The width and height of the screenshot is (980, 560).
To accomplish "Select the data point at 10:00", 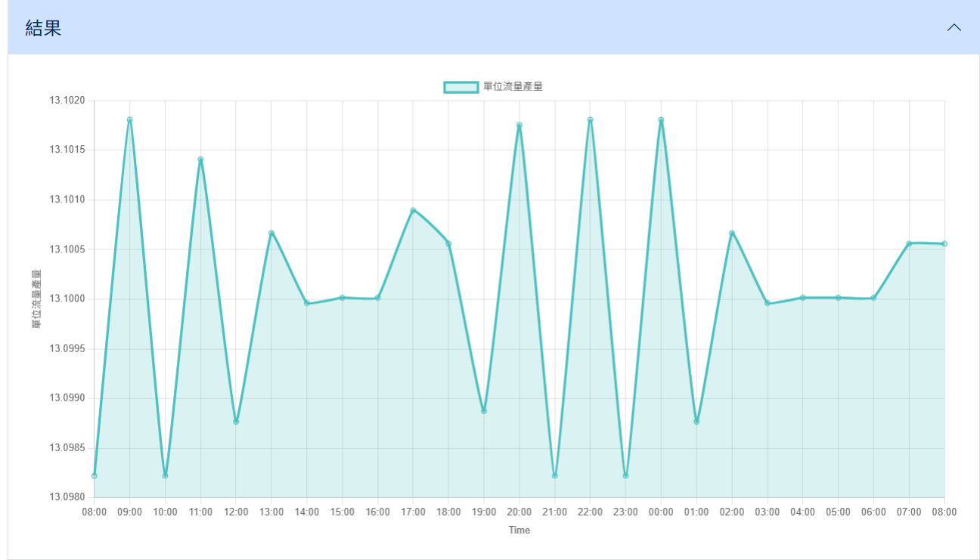I will (165, 475).
